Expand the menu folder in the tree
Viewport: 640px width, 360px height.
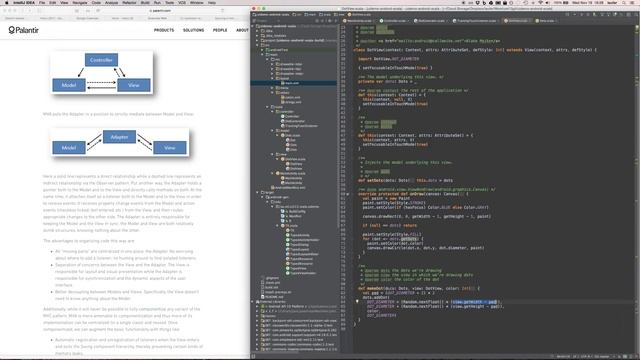[273, 88]
